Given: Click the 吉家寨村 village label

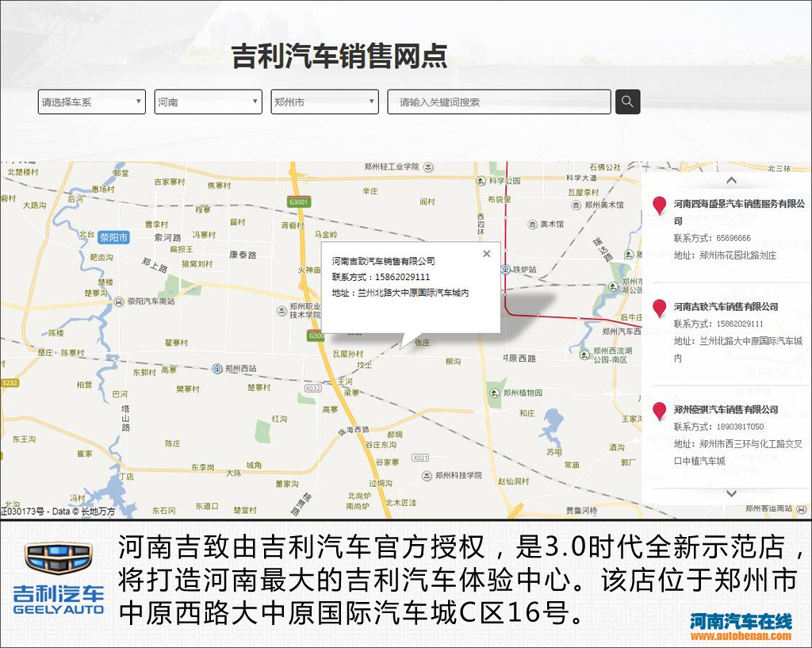Looking at the screenshot, I should (170, 182).
